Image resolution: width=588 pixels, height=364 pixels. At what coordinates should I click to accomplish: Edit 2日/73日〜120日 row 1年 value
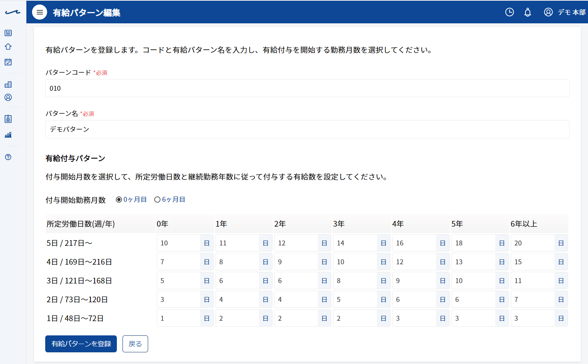pyautogui.click(x=237, y=299)
